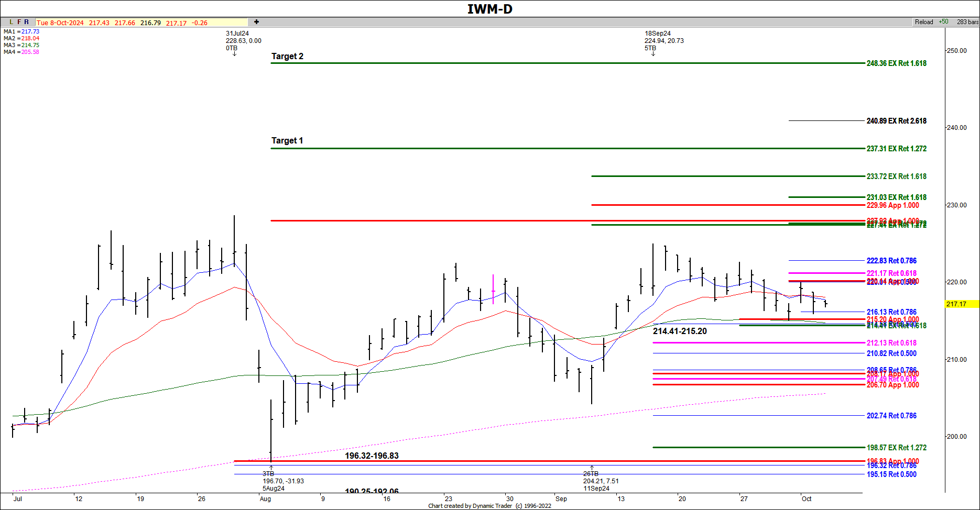
Task: Click the +50 bars indicator
Action: click(x=943, y=22)
